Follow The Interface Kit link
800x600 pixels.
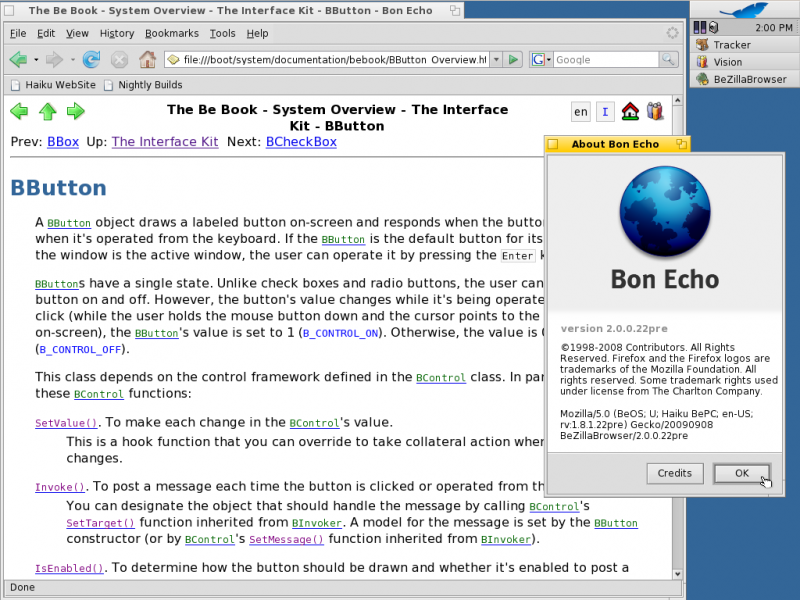[165, 142]
